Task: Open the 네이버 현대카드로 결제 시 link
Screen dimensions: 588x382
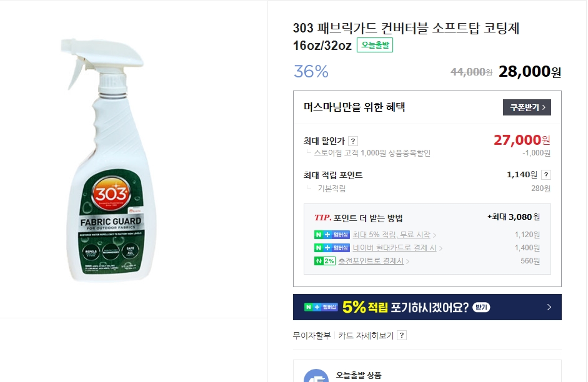Action: point(394,248)
